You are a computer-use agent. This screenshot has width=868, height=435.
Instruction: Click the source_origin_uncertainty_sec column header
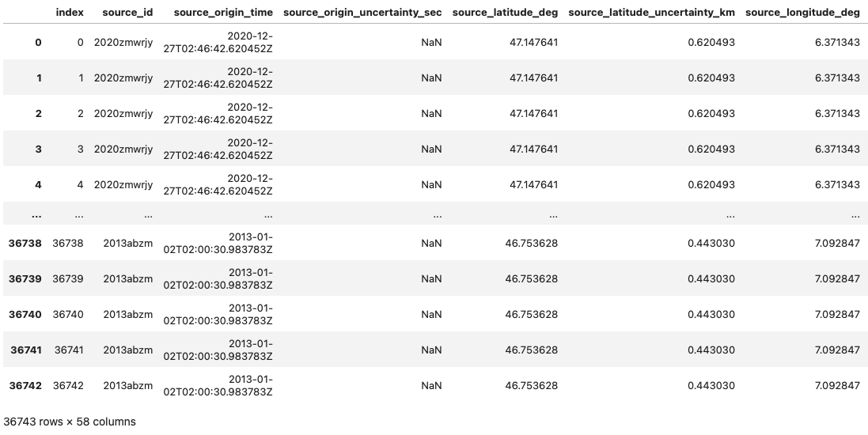click(x=362, y=13)
